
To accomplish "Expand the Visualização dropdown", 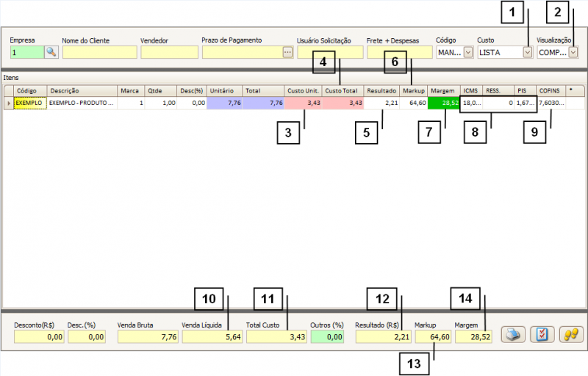I will pos(573,52).
